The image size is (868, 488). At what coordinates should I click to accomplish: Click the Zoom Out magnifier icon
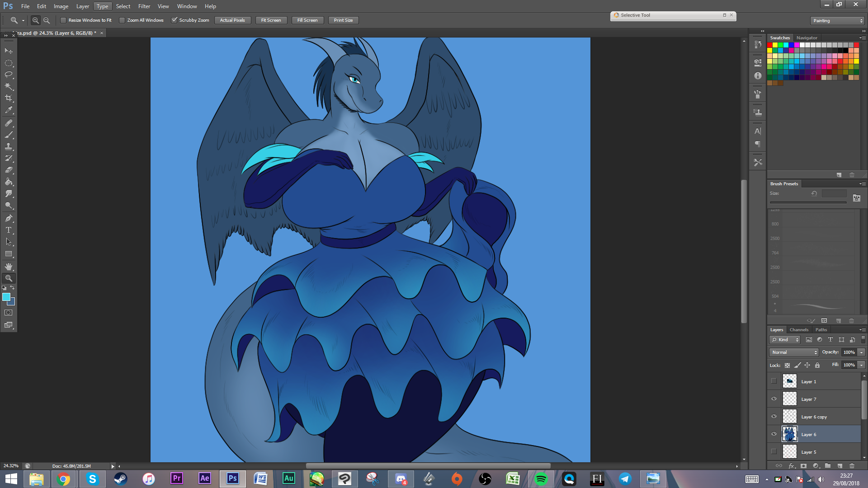click(x=47, y=20)
